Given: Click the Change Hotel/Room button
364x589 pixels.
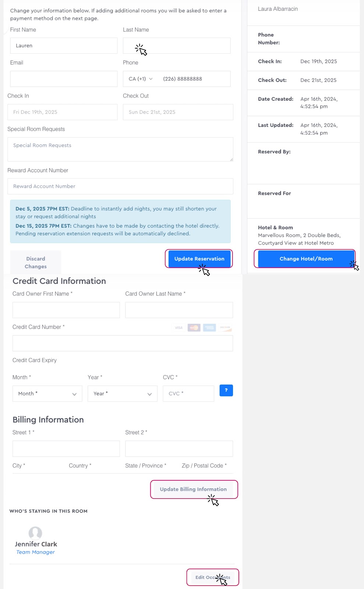Looking at the screenshot, I should (306, 259).
